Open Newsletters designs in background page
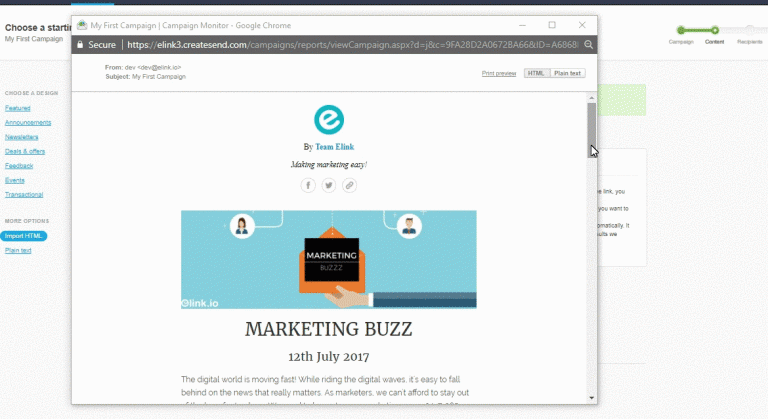The width and height of the screenshot is (768, 419). point(22,137)
